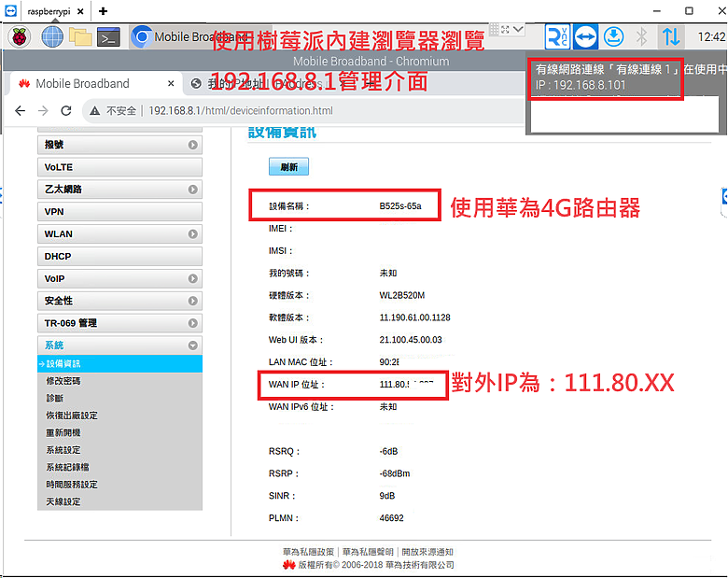Click the hardware version WL2B520M
Viewport: 728px width, 578px height.
tap(402, 295)
